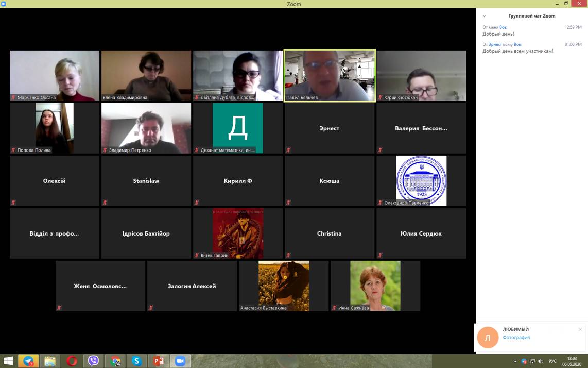Click the Zoom icon in the taskbar
This screenshot has width=588, height=368.
point(180,361)
